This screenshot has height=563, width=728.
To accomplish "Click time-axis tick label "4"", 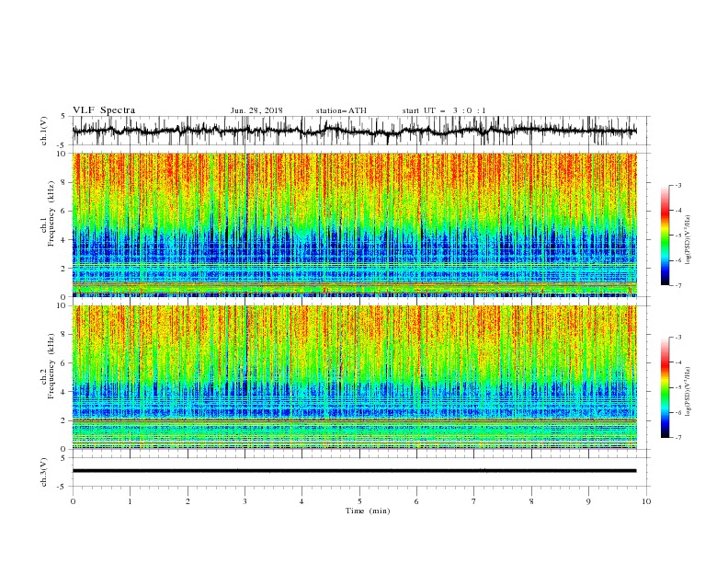I will coord(301,501).
